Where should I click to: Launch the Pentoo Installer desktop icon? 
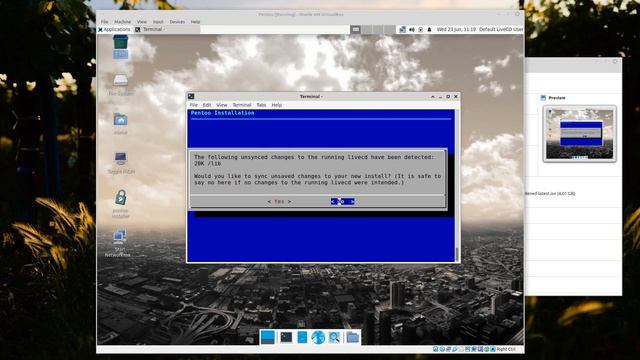coord(120,204)
